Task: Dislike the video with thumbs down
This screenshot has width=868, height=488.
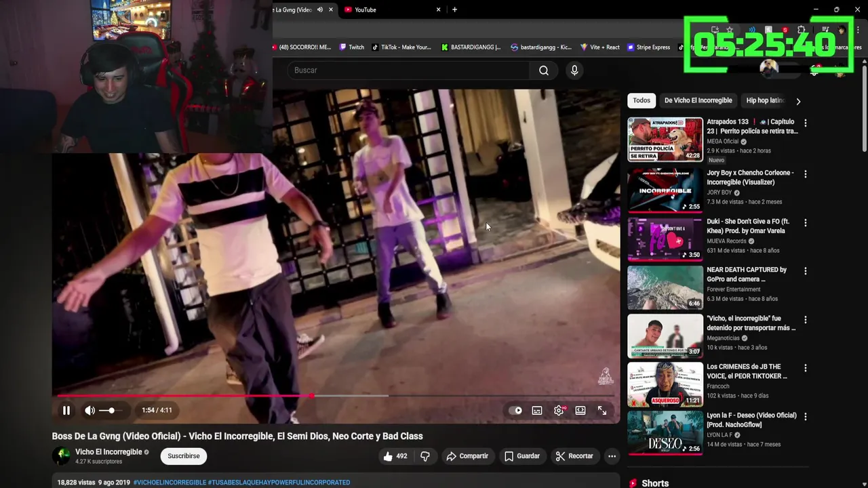Action: (x=425, y=456)
